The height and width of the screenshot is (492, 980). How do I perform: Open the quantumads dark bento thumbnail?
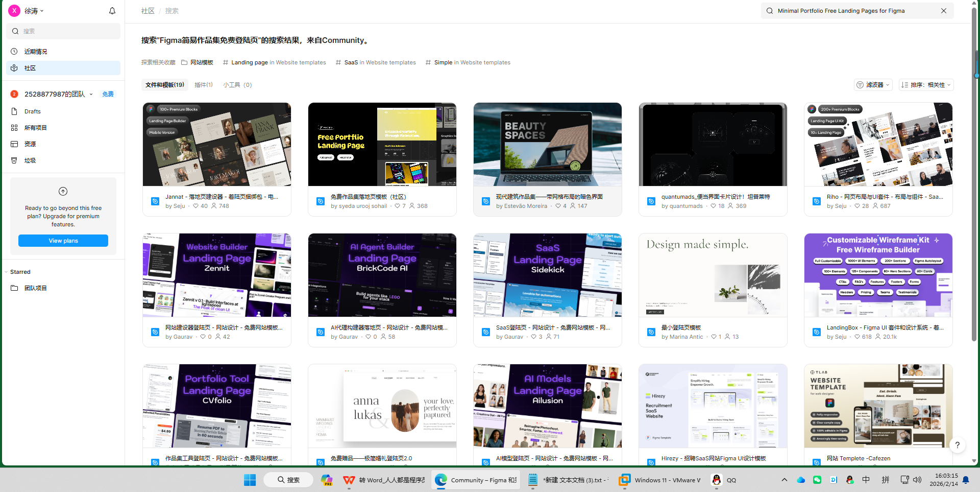tap(713, 144)
